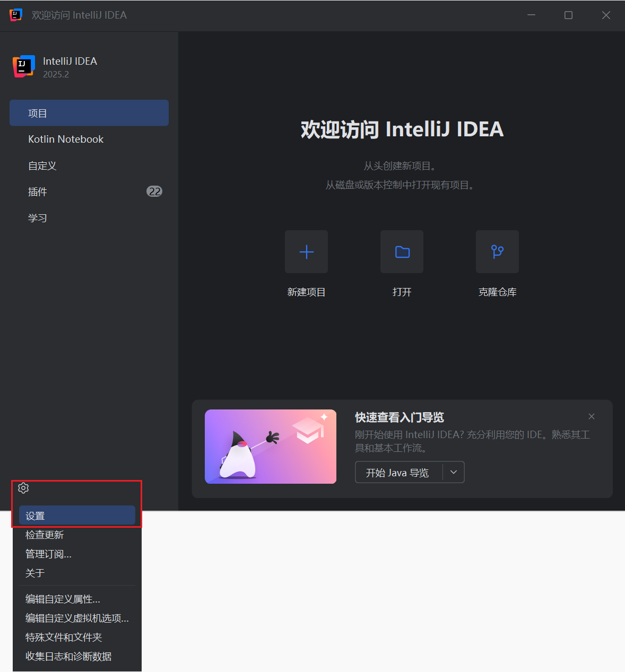Select 检查更新 menu entry
625x672 pixels.
click(x=77, y=535)
